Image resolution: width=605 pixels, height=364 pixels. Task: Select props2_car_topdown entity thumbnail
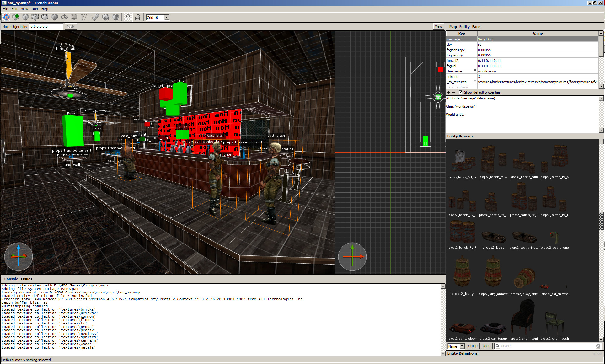(462, 328)
